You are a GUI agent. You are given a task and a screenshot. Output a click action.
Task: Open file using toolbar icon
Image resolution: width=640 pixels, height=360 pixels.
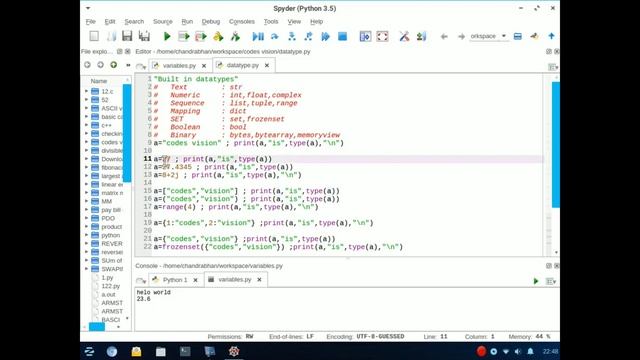(x=111, y=36)
